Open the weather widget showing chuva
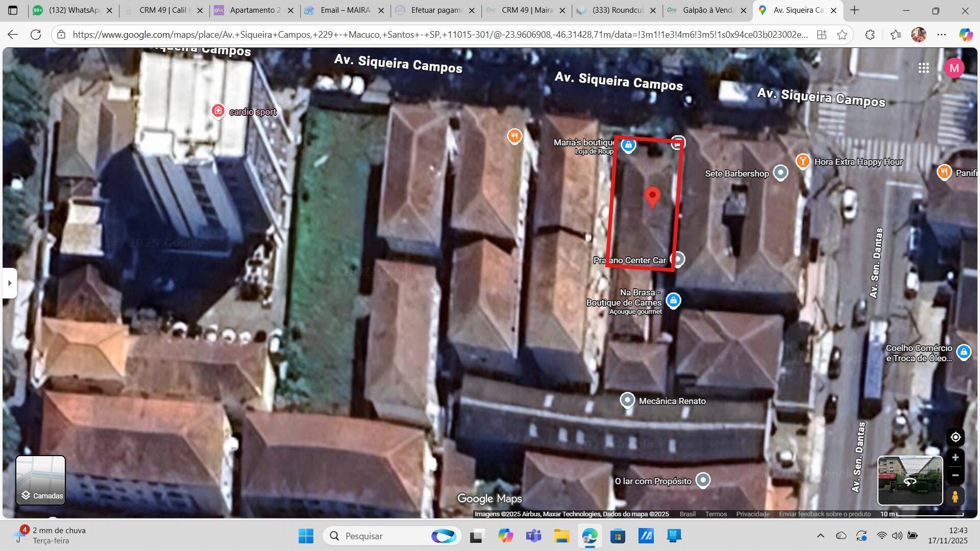This screenshot has width=980, height=551. coord(50,535)
